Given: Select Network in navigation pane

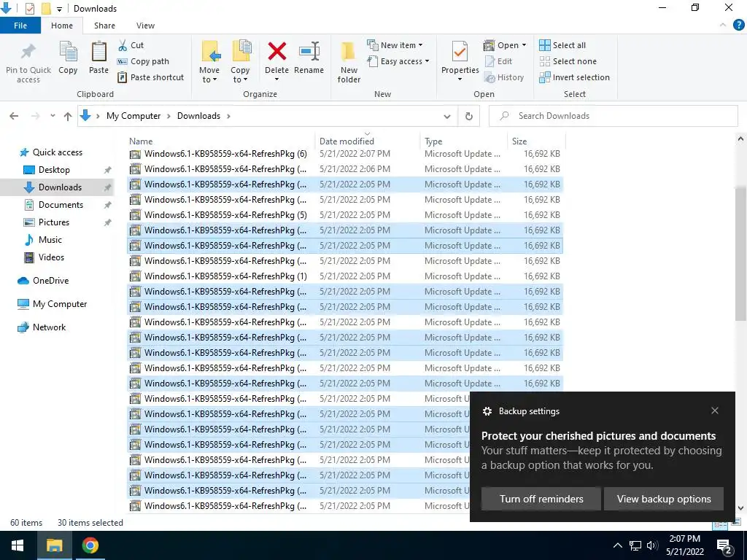Looking at the screenshot, I should pyautogui.click(x=49, y=327).
